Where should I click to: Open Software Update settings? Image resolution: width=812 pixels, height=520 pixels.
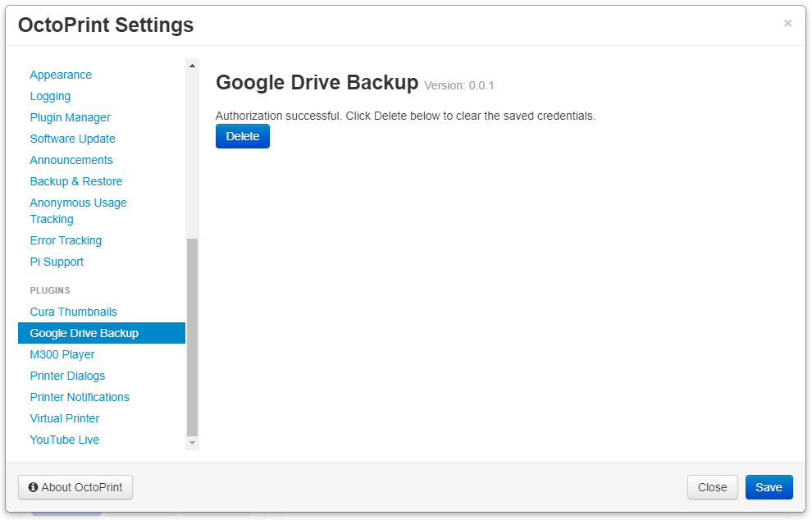click(x=72, y=139)
